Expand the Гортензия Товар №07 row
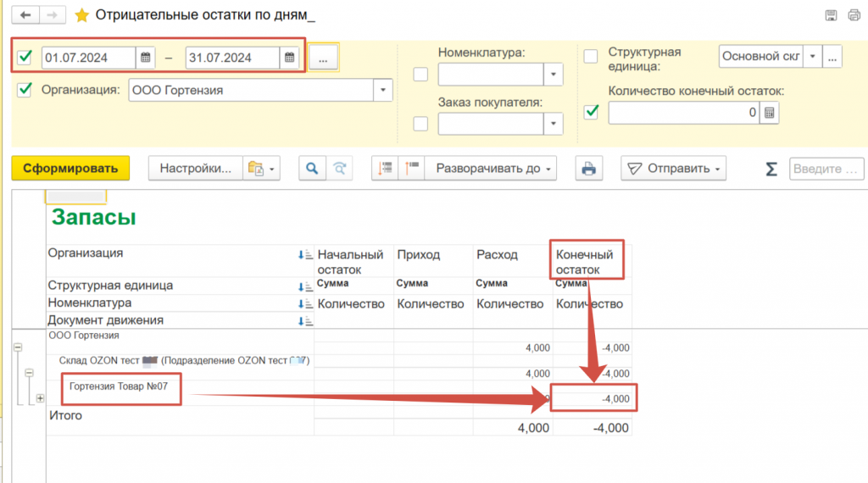Image resolution: width=868 pixels, height=483 pixels. point(40,398)
